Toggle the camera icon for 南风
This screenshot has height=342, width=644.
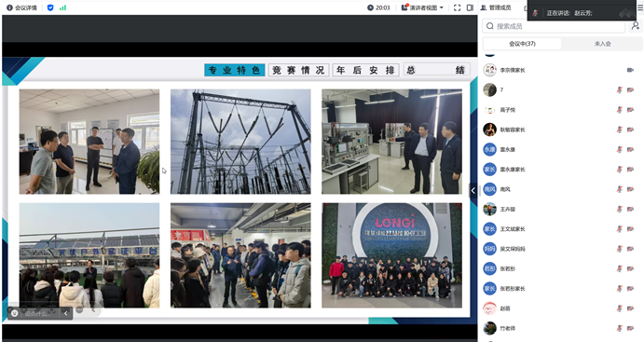[630, 189]
